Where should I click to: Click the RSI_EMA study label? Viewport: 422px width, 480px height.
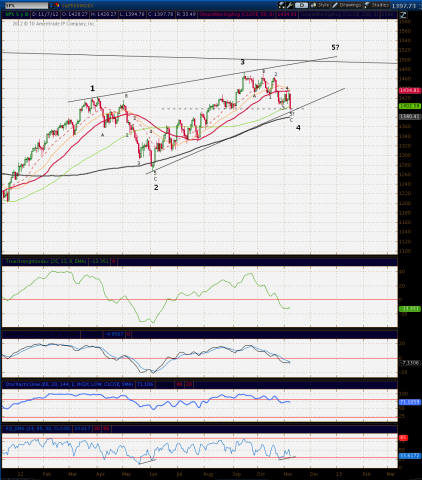(x=38, y=428)
